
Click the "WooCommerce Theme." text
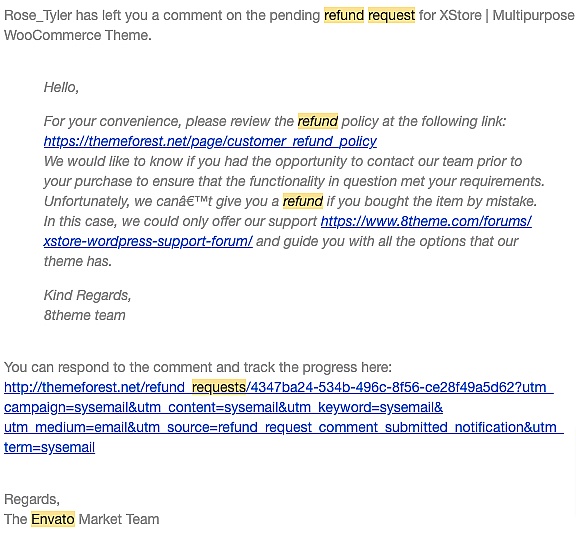point(78,35)
